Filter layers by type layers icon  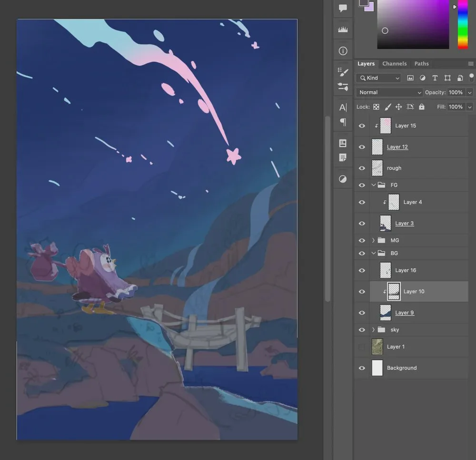pos(435,78)
